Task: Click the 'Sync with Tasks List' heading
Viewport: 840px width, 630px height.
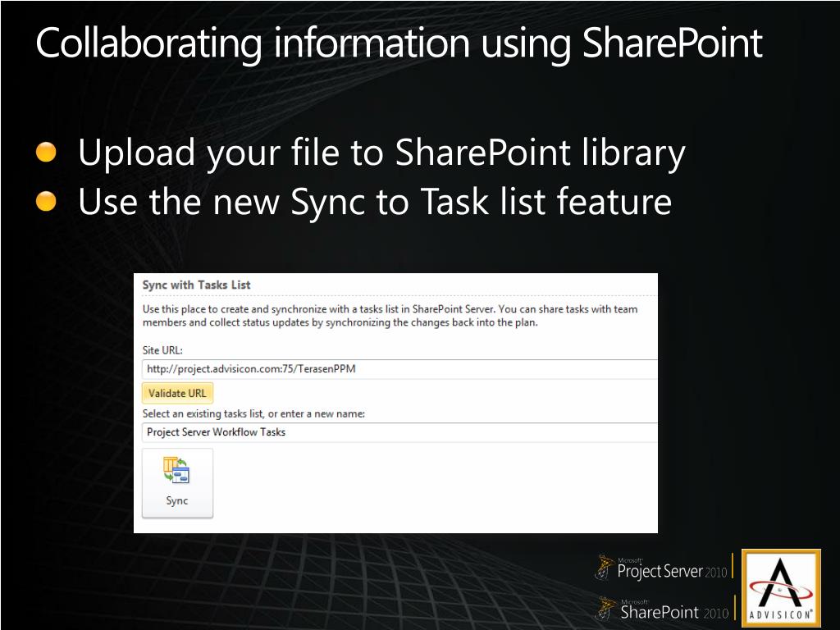Action: (x=197, y=285)
